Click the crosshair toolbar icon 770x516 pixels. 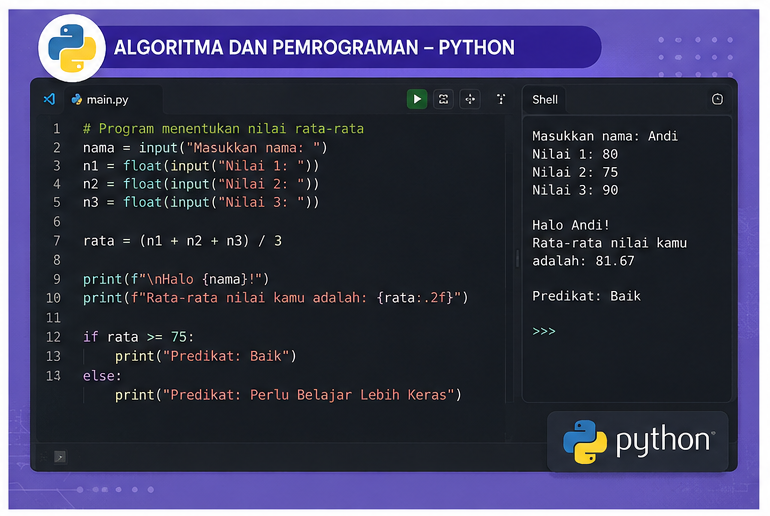click(470, 99)
